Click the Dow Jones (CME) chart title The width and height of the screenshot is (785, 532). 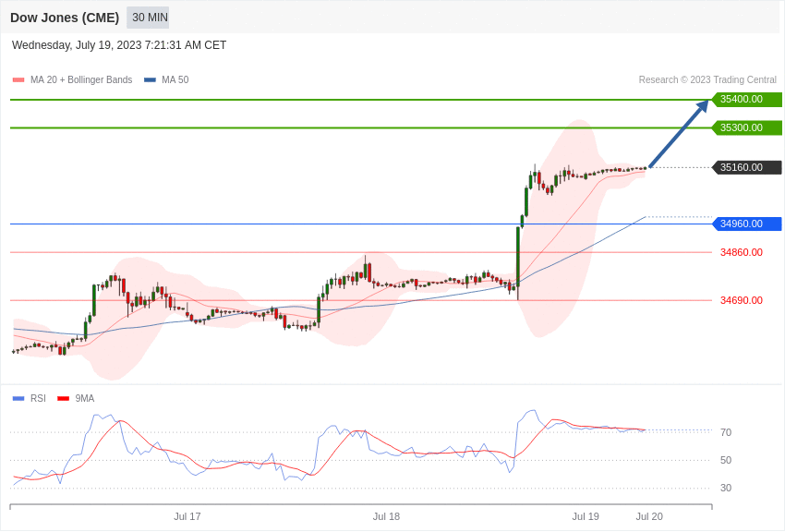(x=65, y=18)
